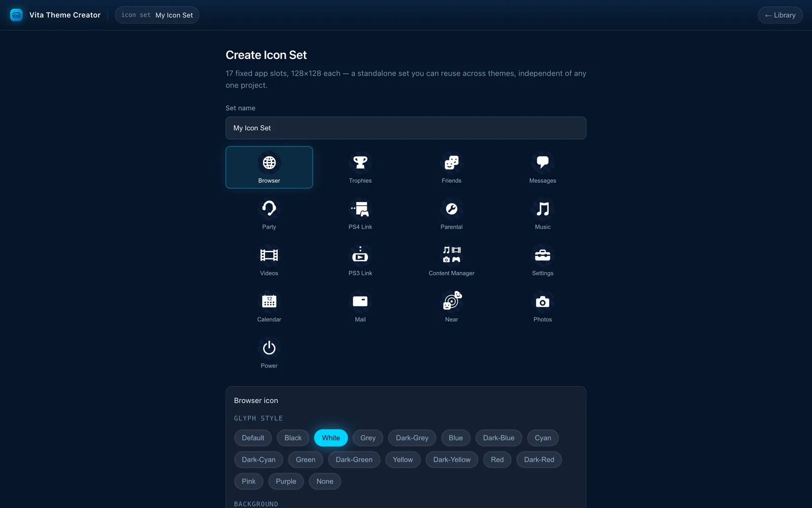
Task: Select the Content Manager icon
Action: pos(451,260)
